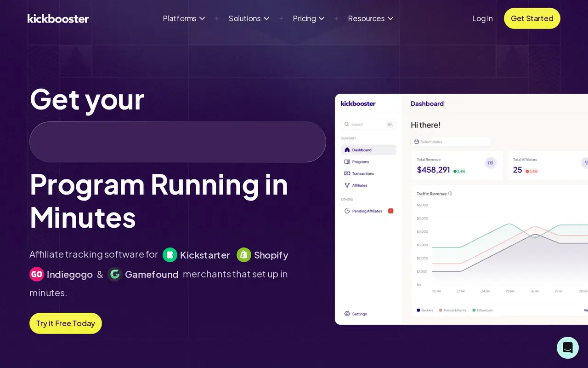Click the search magnifier icon in the dashboard

(x=347, y=124)
